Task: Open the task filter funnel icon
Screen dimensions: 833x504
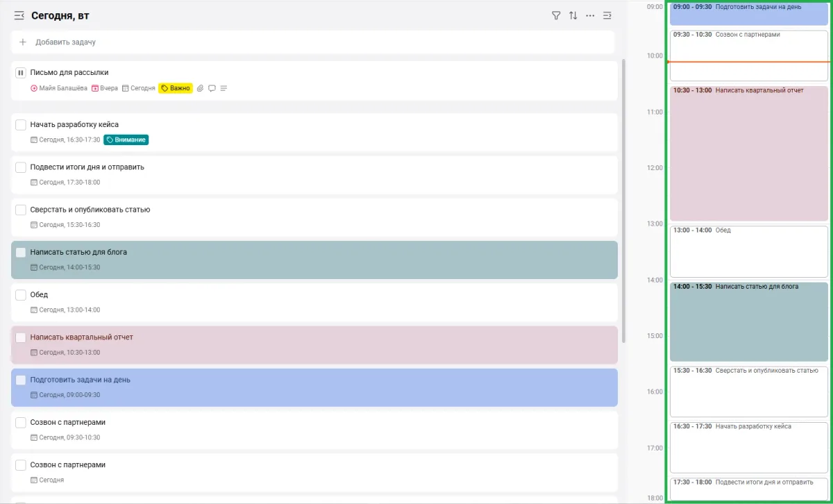Action: tap(556, 15)
